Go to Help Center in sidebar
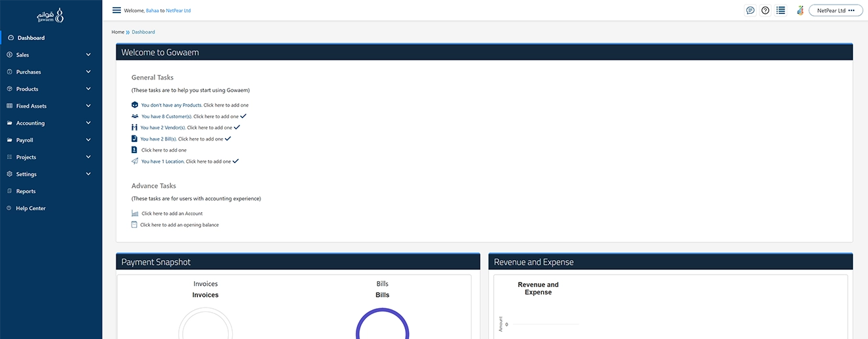The width and height of the screenshot is (868, 339). [x=30, y=208]
